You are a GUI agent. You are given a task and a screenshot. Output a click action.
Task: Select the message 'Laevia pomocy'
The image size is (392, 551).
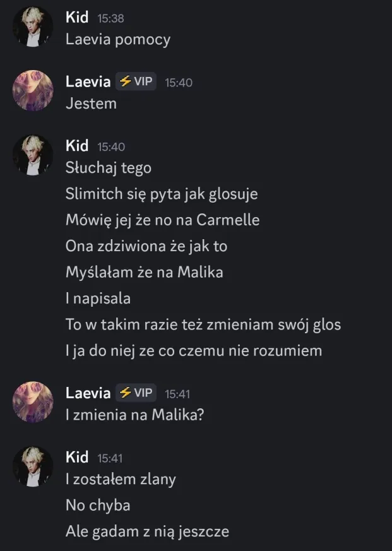118,39
